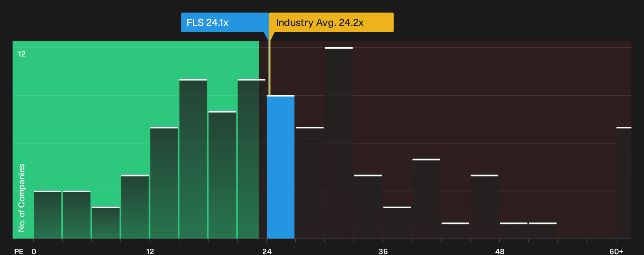This screenshot has width=644, height=255.
Task: Click the x-axis tick label 60+
Action: (x=616, y=251)
